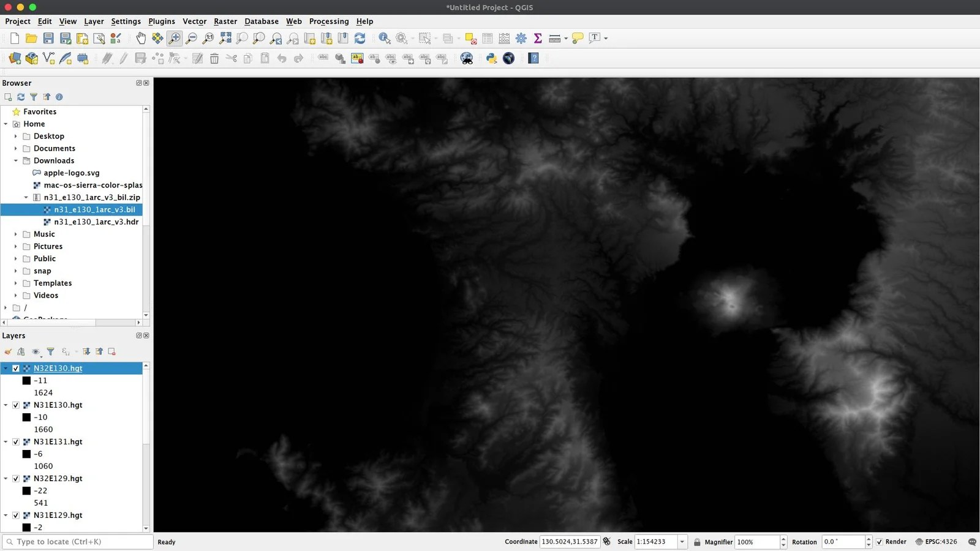The image size is (980, 551).
Task: Activate the Zoom Out magnifier tool
Action: click(x=192, y=39)
